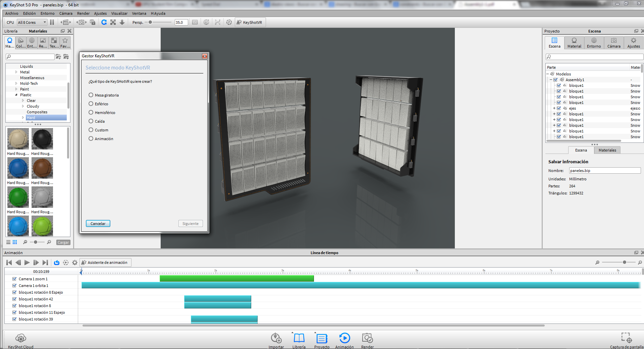
Task: Open the Visualizar menu
Action: click(x=119, y=13)
